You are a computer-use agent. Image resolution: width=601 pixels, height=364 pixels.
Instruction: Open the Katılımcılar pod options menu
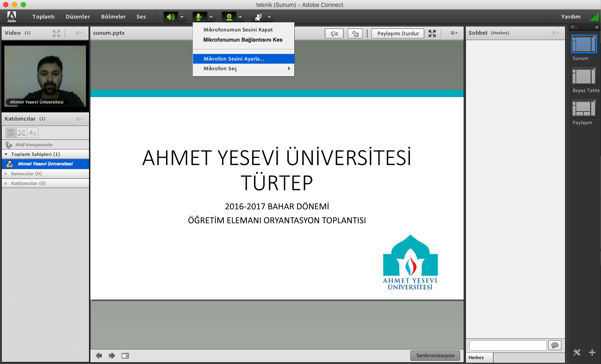click(79, 119)
